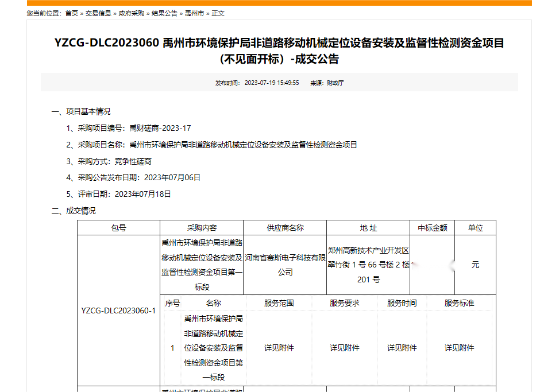The image size is (540, 392).
Task: Click the 服务要求 sub-table header
Action: [344, 303]
